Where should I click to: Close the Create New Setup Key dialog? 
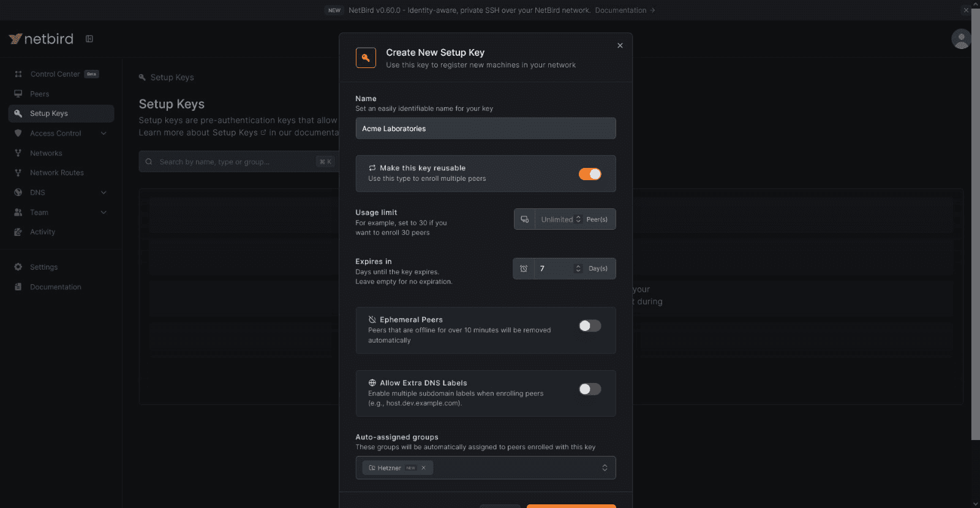(620, 45)
